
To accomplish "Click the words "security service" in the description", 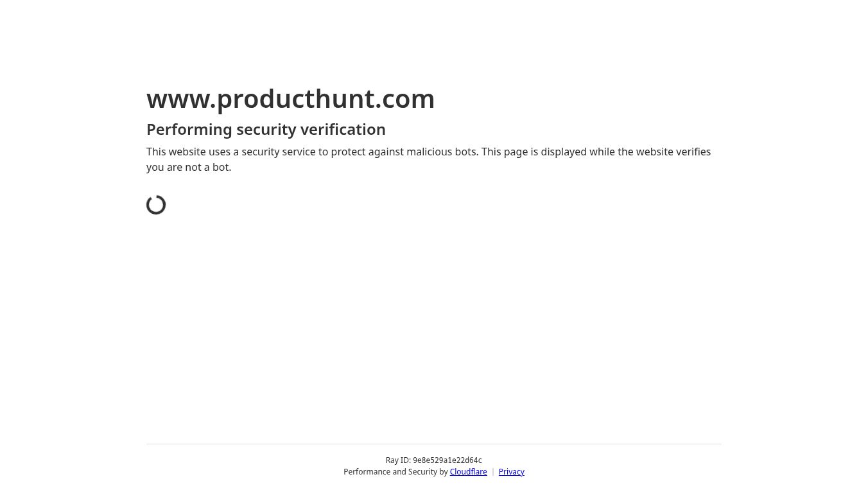I will click(x=279, y=152).
